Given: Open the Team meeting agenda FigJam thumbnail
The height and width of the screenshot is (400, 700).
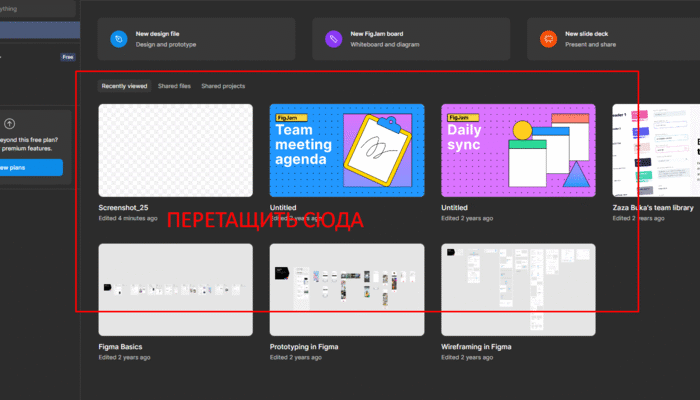Looking at the screenshot, I should coord(346,150).
